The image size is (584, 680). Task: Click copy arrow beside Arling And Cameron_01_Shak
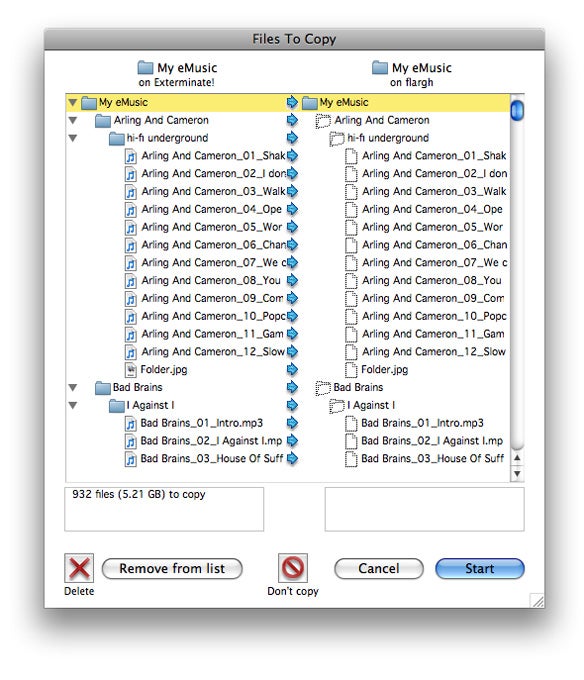(x=293, y=156)
